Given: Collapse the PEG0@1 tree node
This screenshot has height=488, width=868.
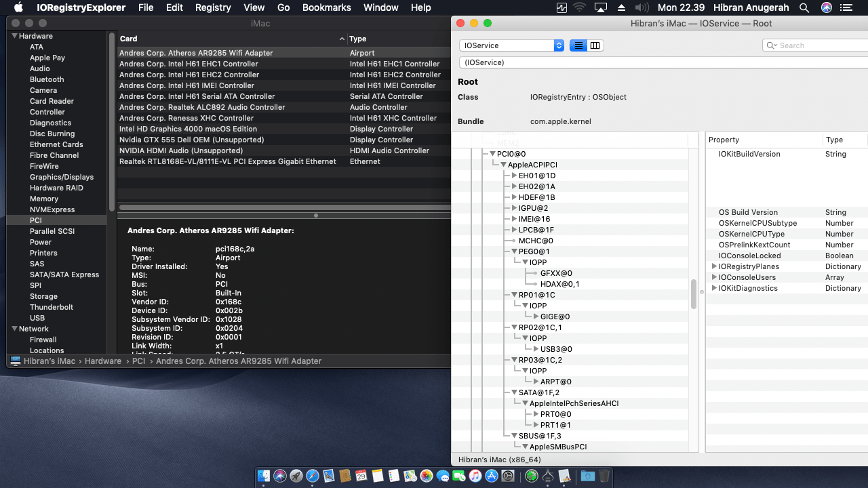Looking at the screenshot, I should pos(514,251).
